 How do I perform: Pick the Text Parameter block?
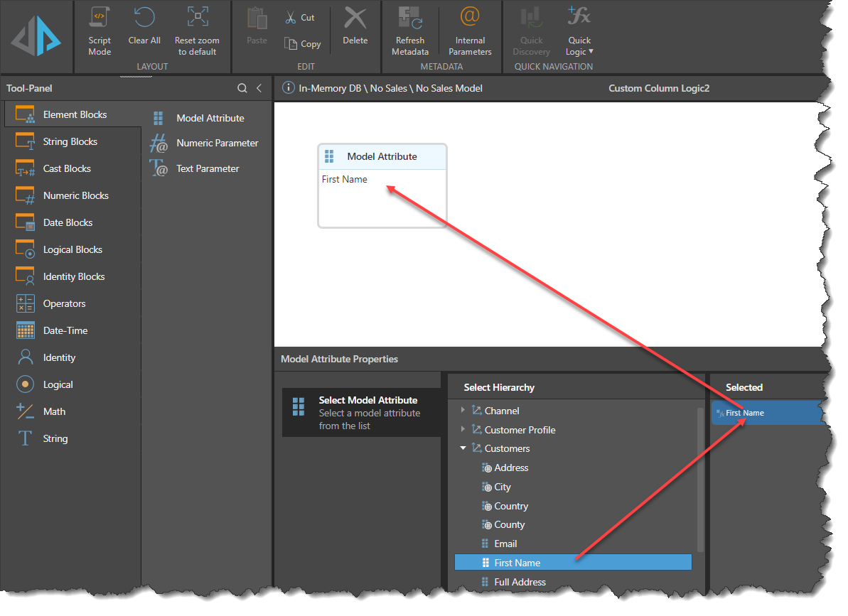(x=208, y=168)
